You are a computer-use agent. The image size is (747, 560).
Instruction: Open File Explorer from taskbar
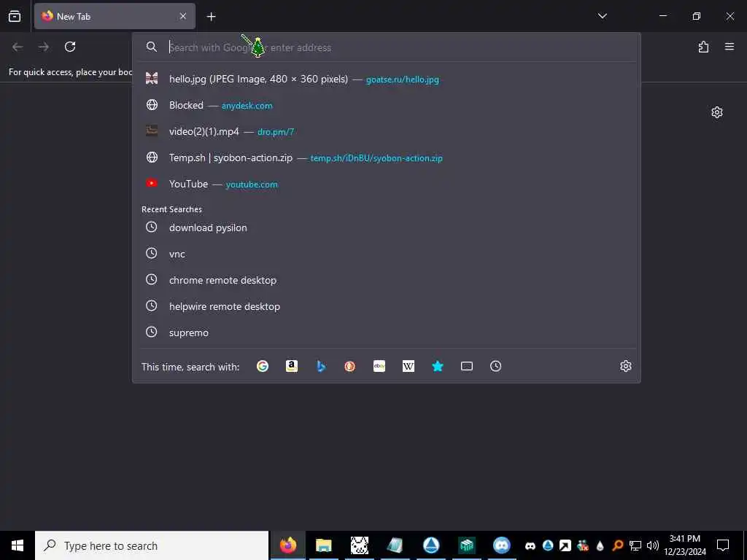[x=323, y=545]
